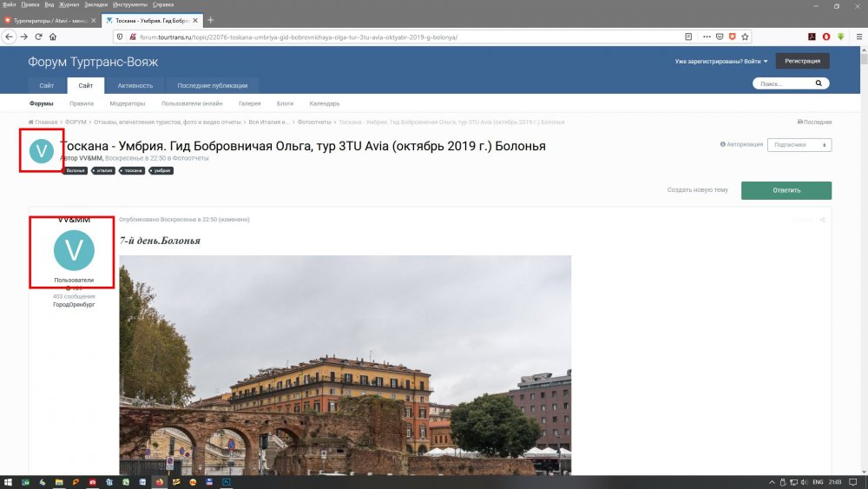
Task: Open the Журнал menu in menu bar
Action: coord(68,4)
